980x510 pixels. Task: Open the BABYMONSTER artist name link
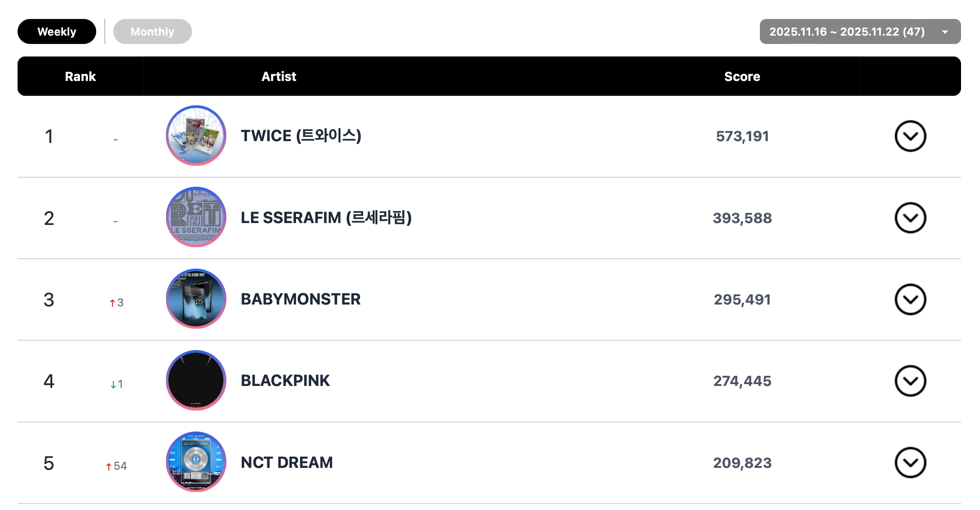pos(301,299)
